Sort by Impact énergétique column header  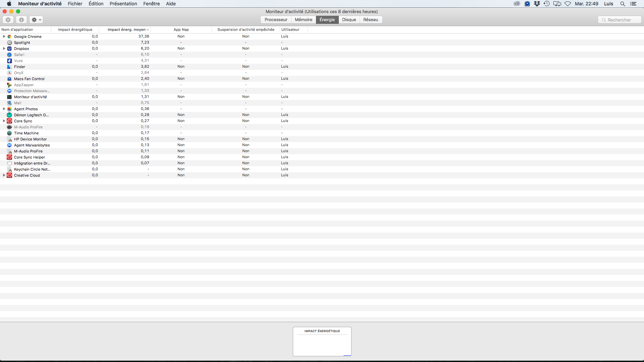click(x=75, y=29)
